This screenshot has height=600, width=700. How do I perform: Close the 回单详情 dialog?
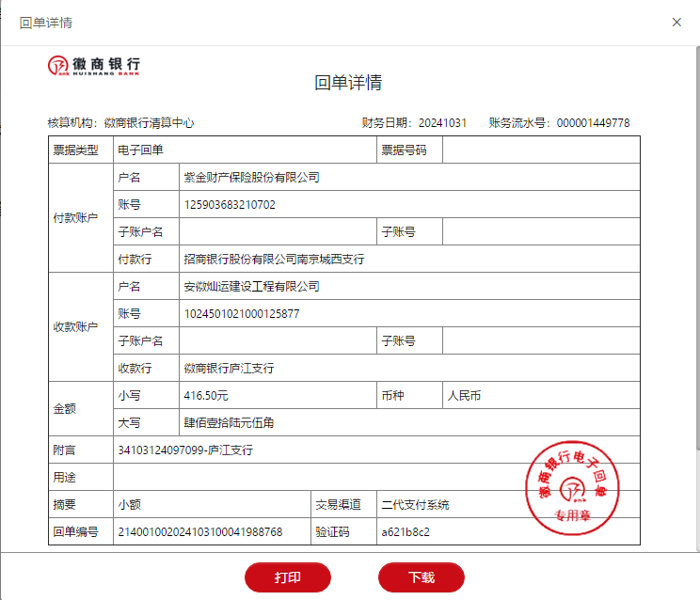(676, 22)
